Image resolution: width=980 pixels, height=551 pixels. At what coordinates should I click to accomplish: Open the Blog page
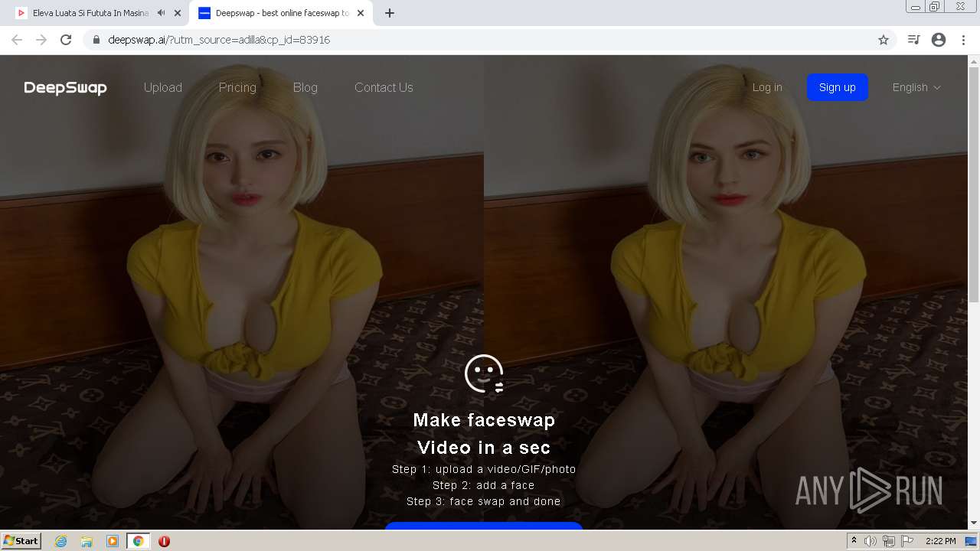point(305,87)
